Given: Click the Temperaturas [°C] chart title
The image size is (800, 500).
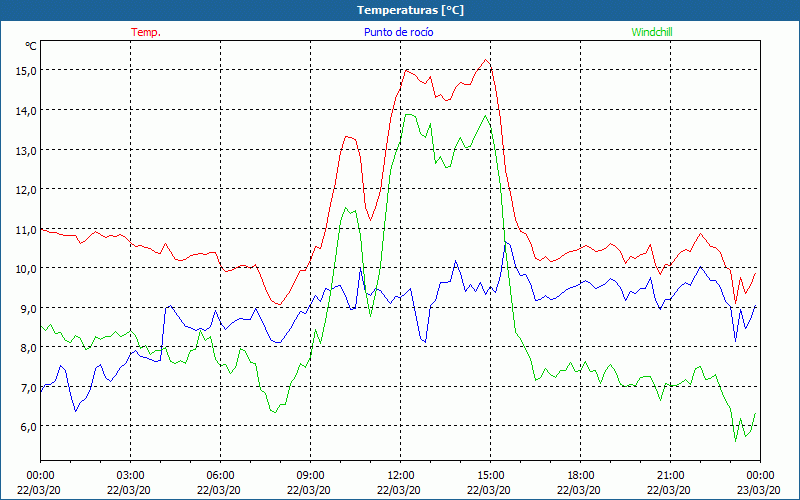Looking at the screenshot, I should 410,10.
